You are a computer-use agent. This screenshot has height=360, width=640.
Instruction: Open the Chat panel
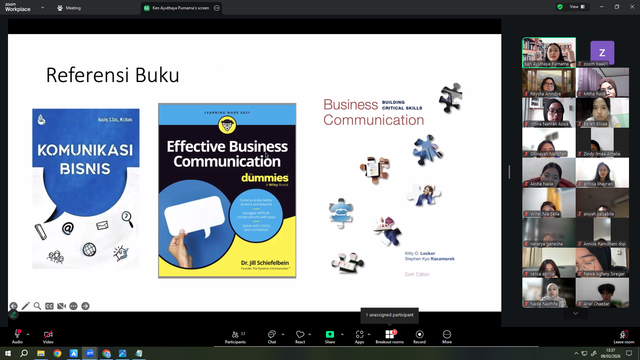tap(271, 337)
